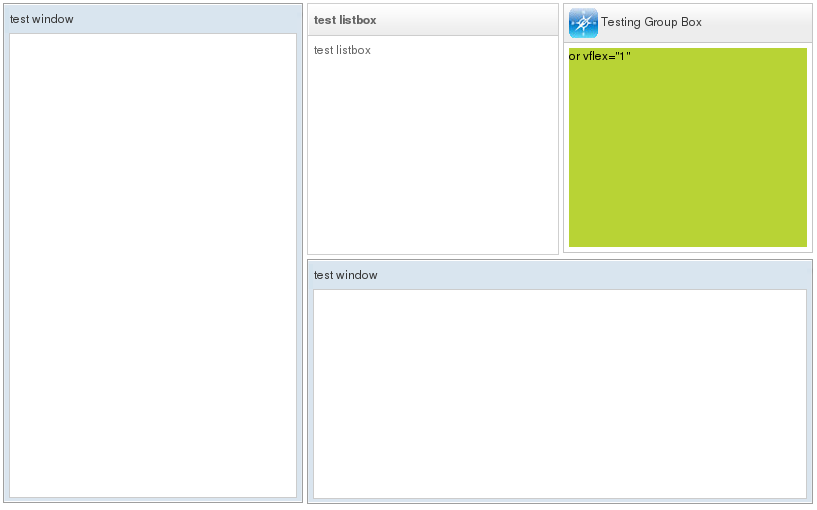This screenshot has width=817, height=510.
Task: Click the gap between tall window and listbox
Action: tap(305, 130)
